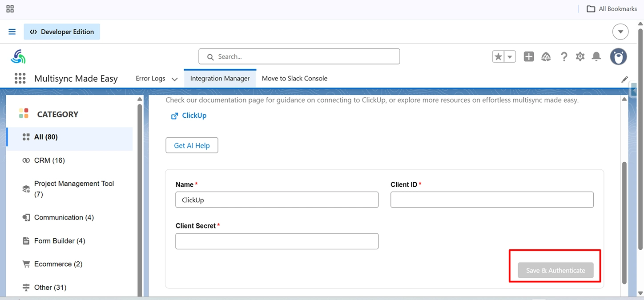Click the Save & Authenticate button
The width and height of the screenshot is (644, 300).
coord(555,270)
